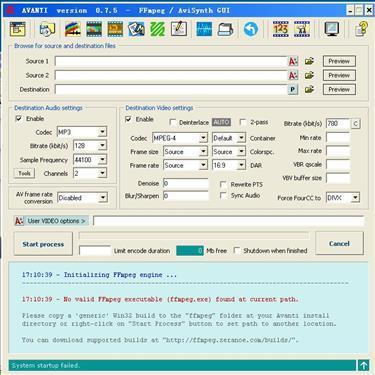Open the Frame size dropdown
375x375 pixels.
pyautogui.click(x=203, y=152)
